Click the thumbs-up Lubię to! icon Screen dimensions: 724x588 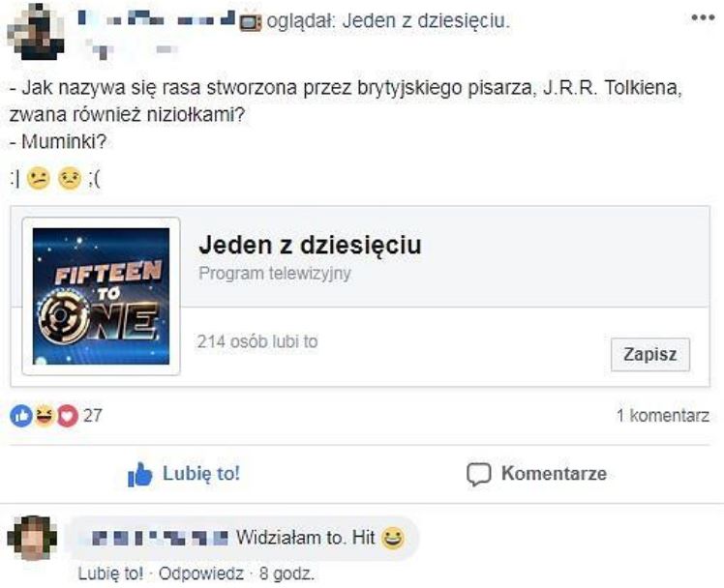139,474
